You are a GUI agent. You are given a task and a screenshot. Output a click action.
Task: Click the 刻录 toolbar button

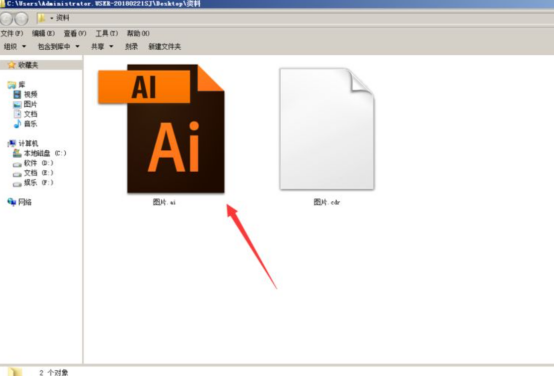pos(131,46)
